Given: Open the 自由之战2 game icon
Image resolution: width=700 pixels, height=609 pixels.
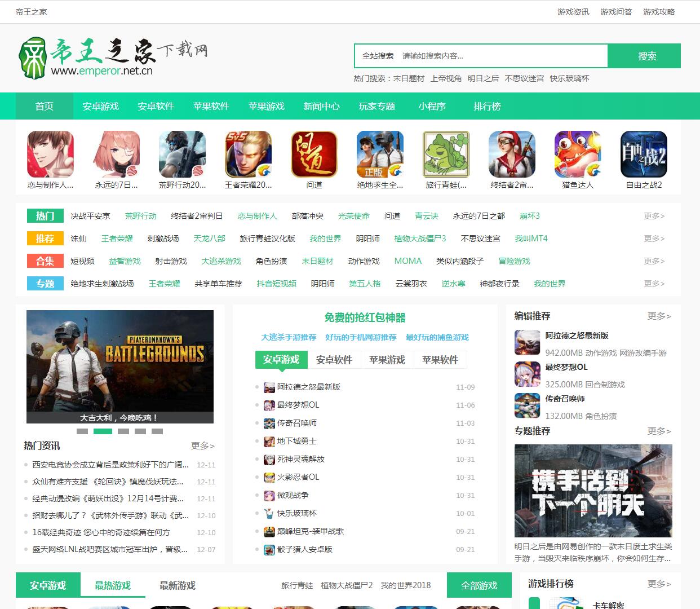Looking at the screenshot, I should click(644, 155).
